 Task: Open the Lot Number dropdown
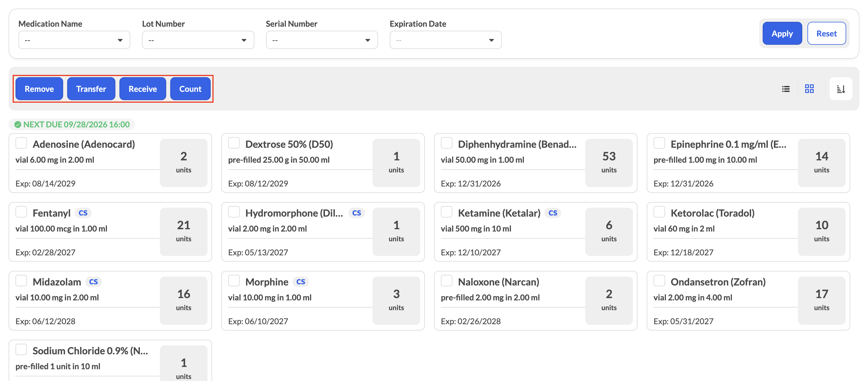point(198,40)
